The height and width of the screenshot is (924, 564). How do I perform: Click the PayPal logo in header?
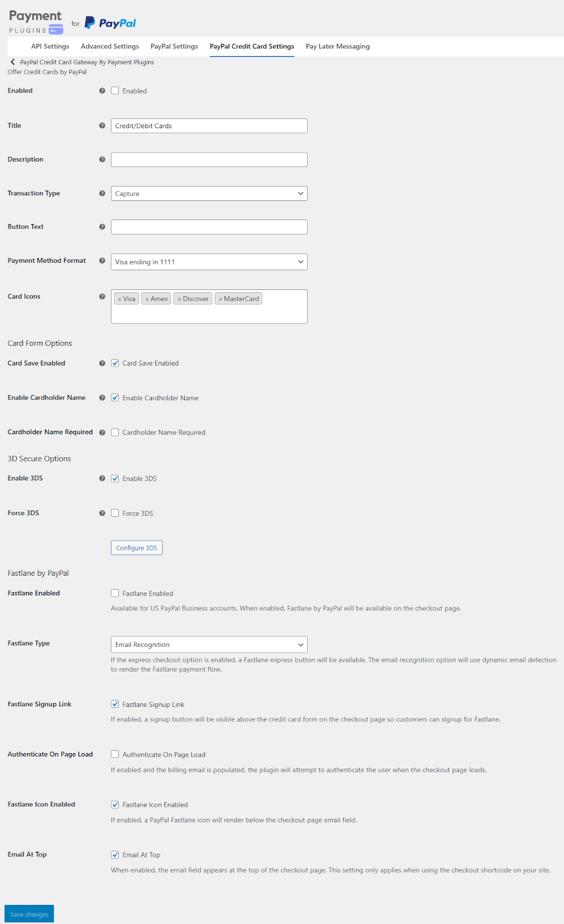pos(110,23)
